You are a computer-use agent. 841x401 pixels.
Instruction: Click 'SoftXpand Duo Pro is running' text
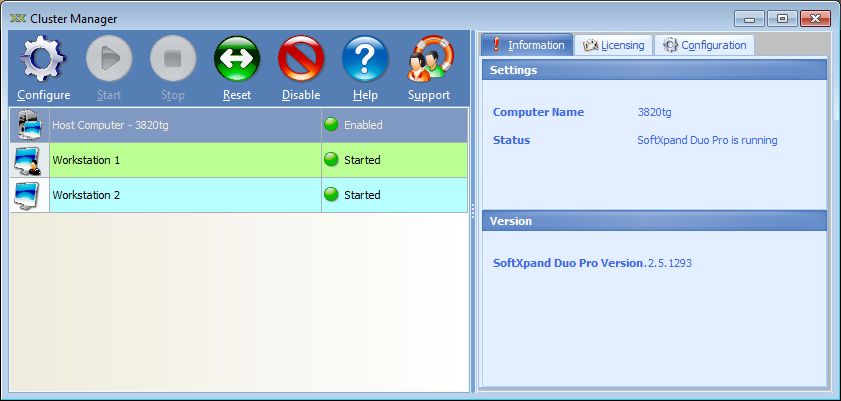(707, 140)
